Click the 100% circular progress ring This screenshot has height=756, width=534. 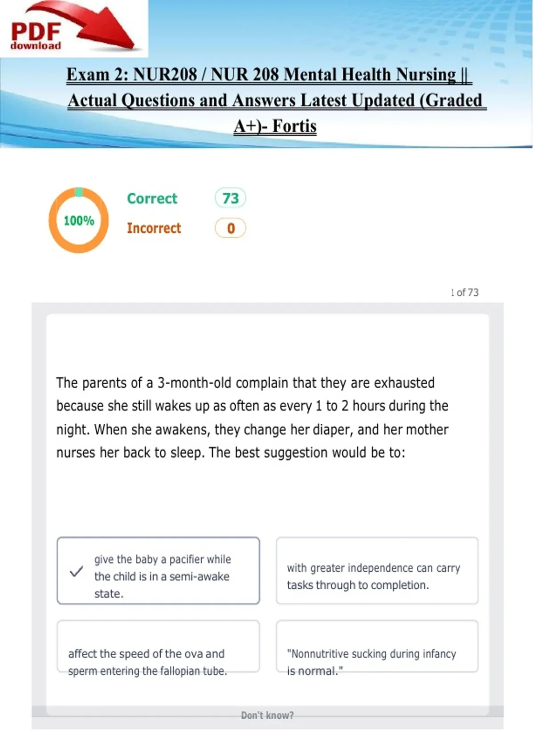[79, 220]
